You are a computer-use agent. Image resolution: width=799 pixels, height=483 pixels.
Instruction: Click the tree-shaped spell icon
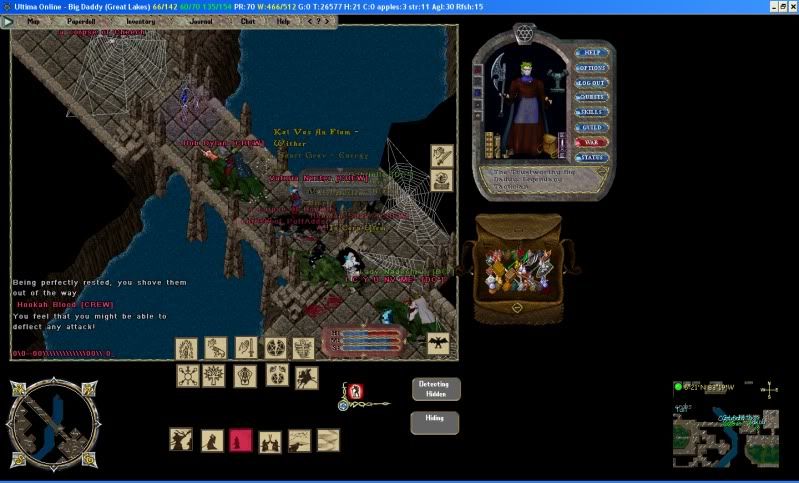(x=214, y=376)
